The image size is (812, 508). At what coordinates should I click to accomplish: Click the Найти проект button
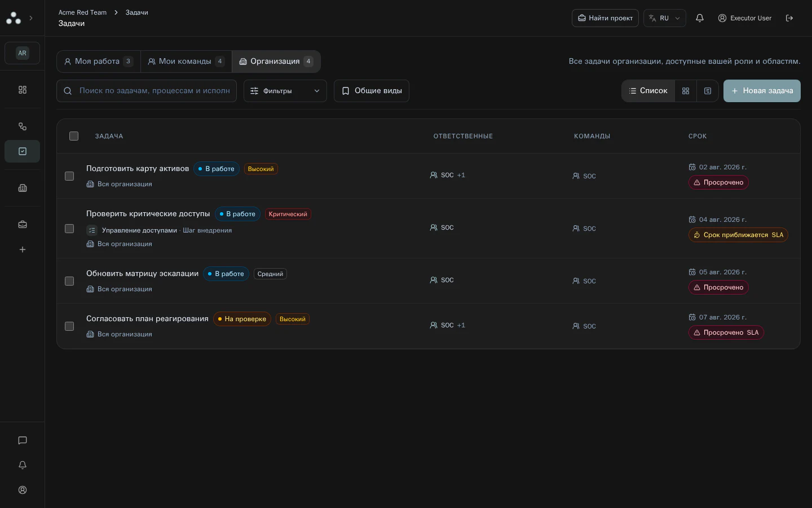point(605,18)
